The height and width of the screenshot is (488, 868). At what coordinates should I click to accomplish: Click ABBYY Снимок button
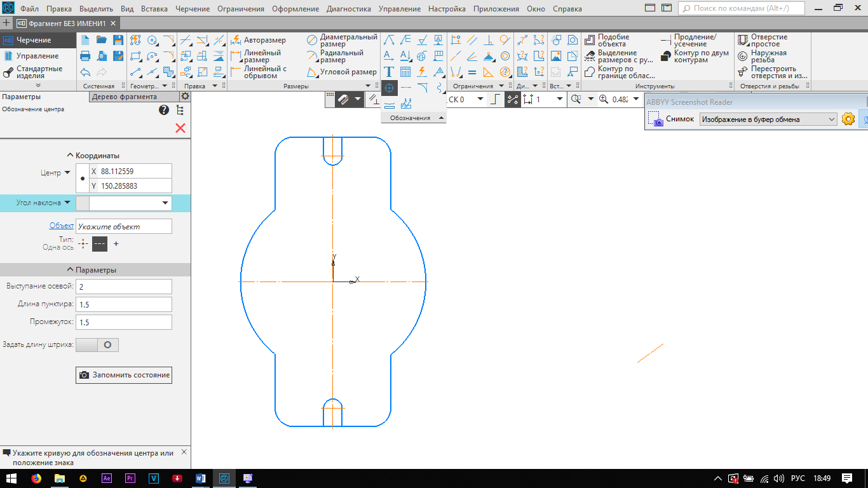(671, 119)
